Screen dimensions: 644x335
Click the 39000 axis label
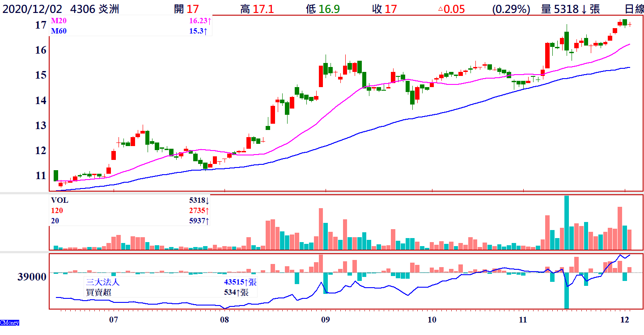pos(32,277)
